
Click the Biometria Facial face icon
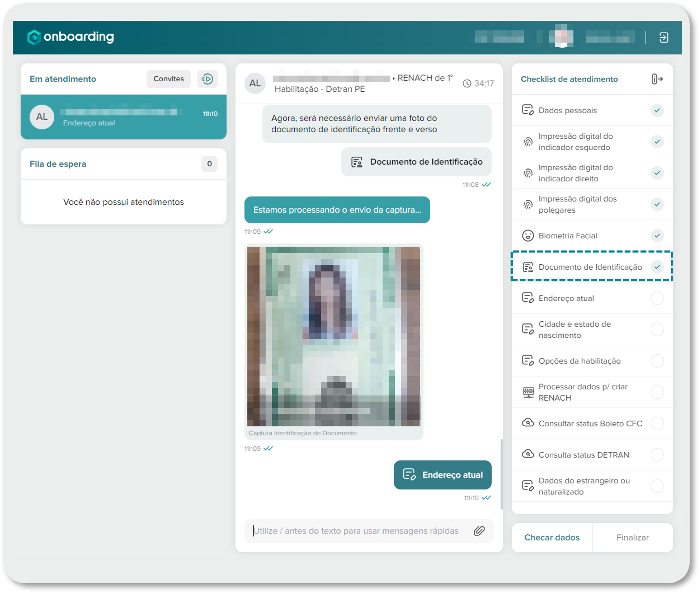pos(528,236)
